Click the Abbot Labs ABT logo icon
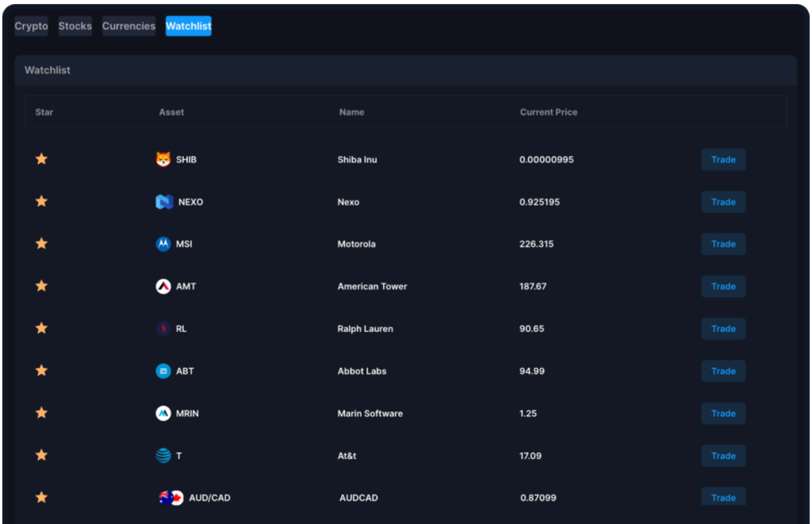 pyautogui.click(x=163, y=371)
